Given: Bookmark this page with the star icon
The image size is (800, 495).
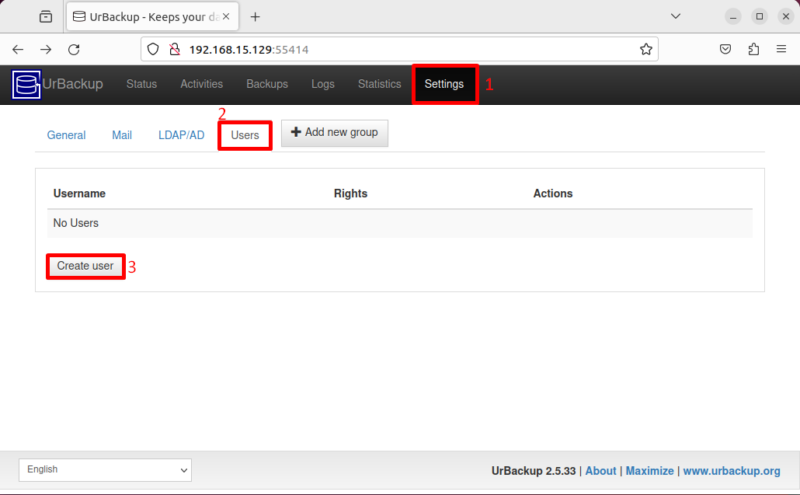Looking at the screenshot, I should 646,50.
